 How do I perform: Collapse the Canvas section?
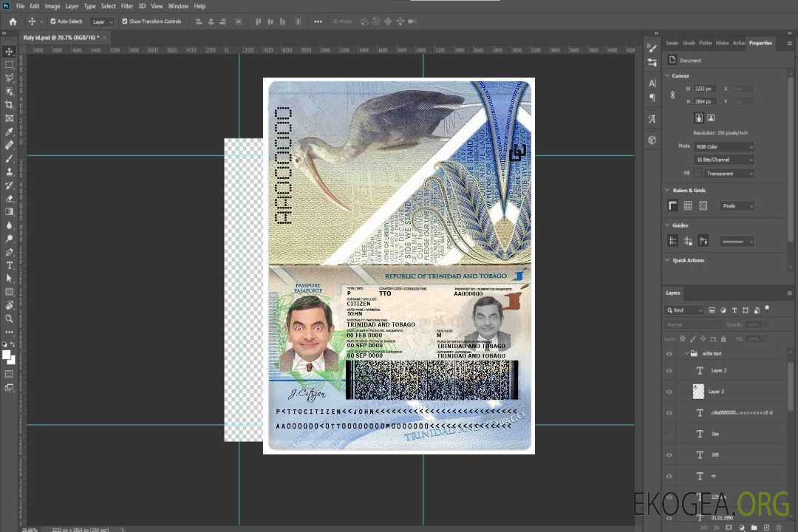click(667, 75)
